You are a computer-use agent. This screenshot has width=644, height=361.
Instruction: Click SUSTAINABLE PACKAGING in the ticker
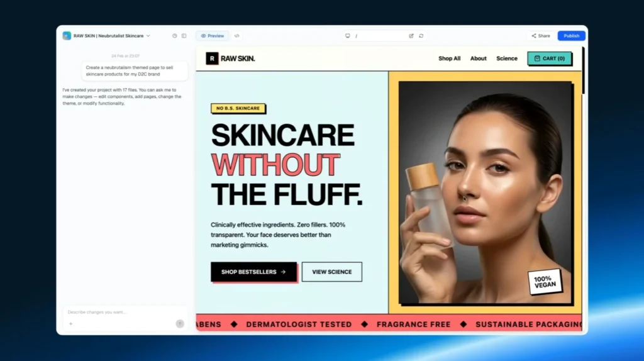click(x=528, y=325)
